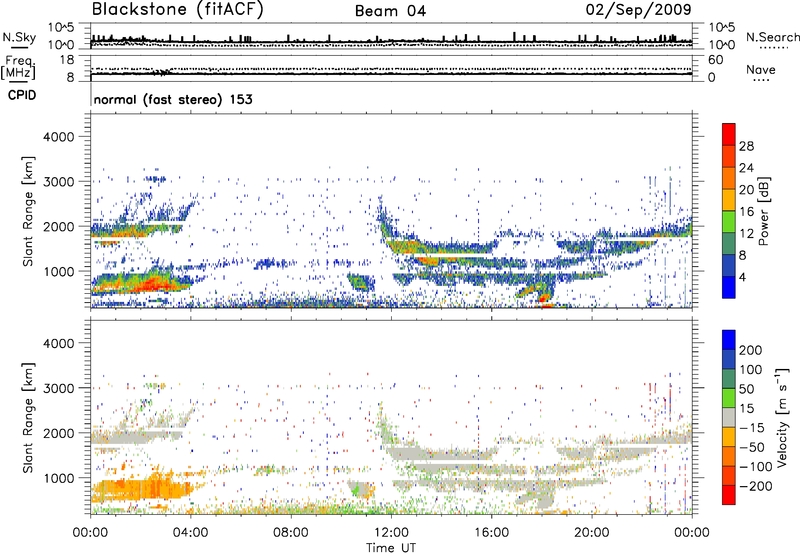The width and height of the screenshot is (800, 554).
Task: Click '1000' tick on the velocity panel
Action: [58, 478]
